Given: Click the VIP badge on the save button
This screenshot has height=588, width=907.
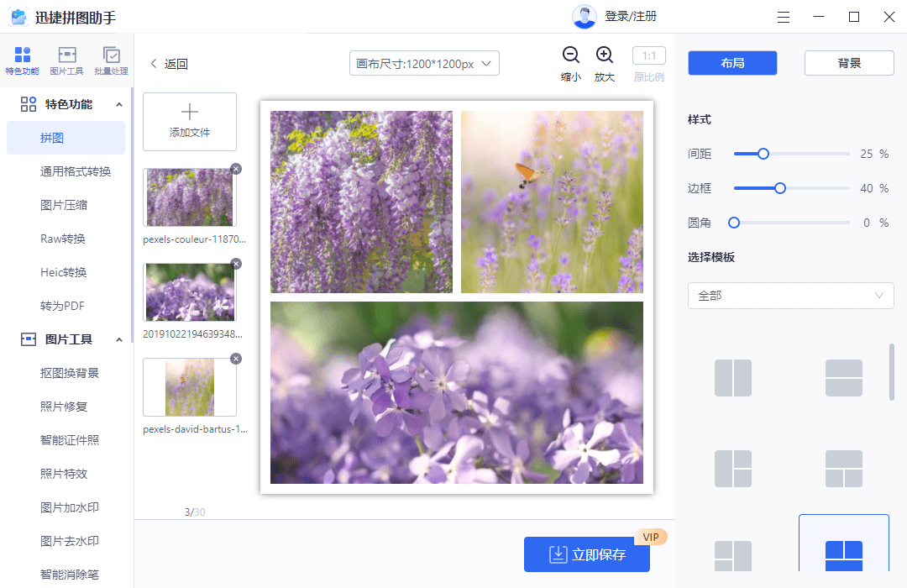Looking at the screenshot, I should tap(651, 537).
